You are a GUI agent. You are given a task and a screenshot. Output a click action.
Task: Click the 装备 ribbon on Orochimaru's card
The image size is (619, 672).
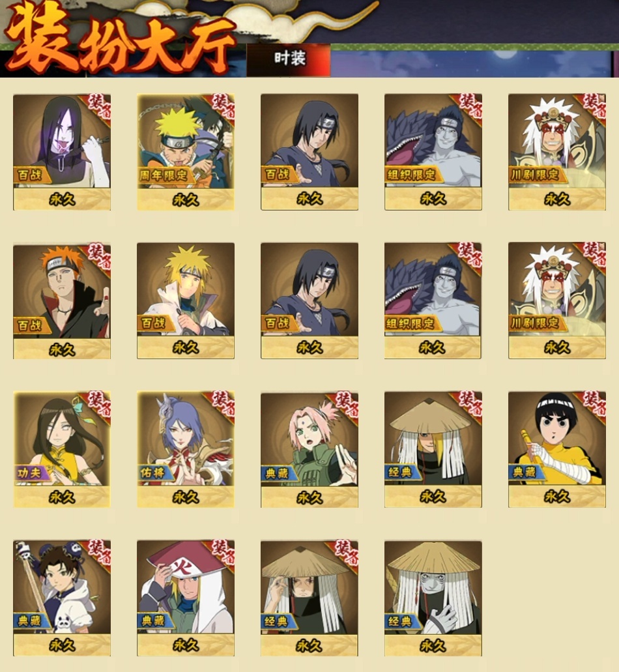pyautogui.click(x=99, y=106)
